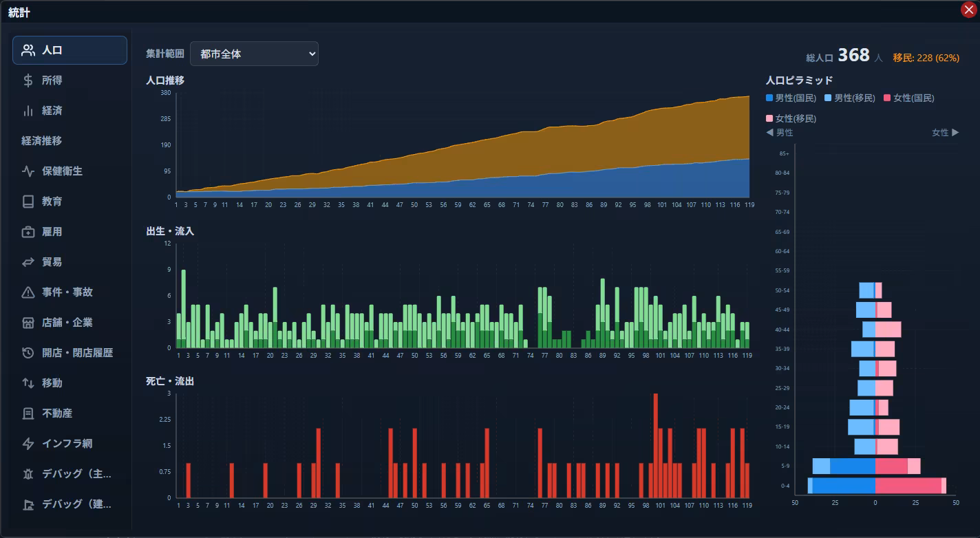Toggle the 女性(国民) legend series
Screen dimensions: 980x538
[909, 98]
